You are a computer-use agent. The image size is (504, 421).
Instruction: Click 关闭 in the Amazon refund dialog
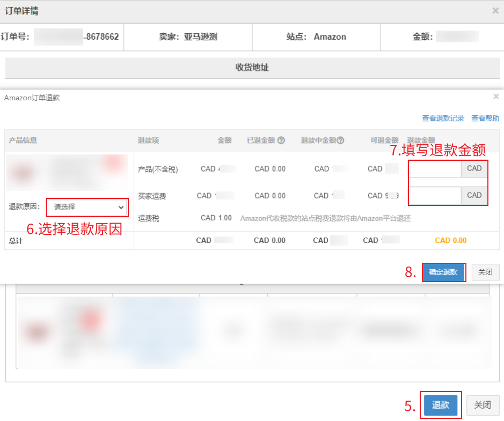(x=485, y=272)
